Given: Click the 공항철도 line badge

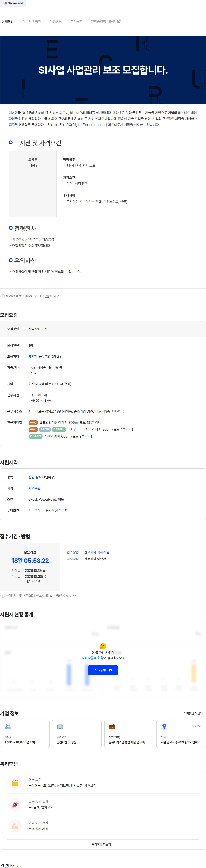Looking at the screenshot, I should 45,429.
